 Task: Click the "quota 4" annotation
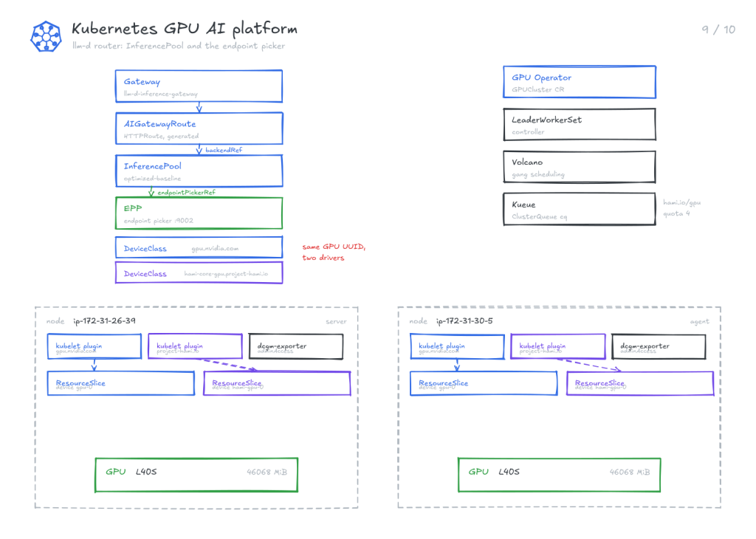click(676, 213)
